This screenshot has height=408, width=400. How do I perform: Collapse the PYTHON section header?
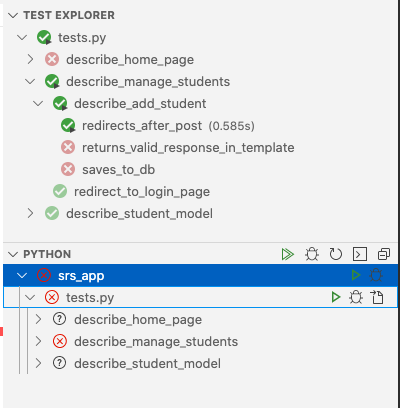13,254
